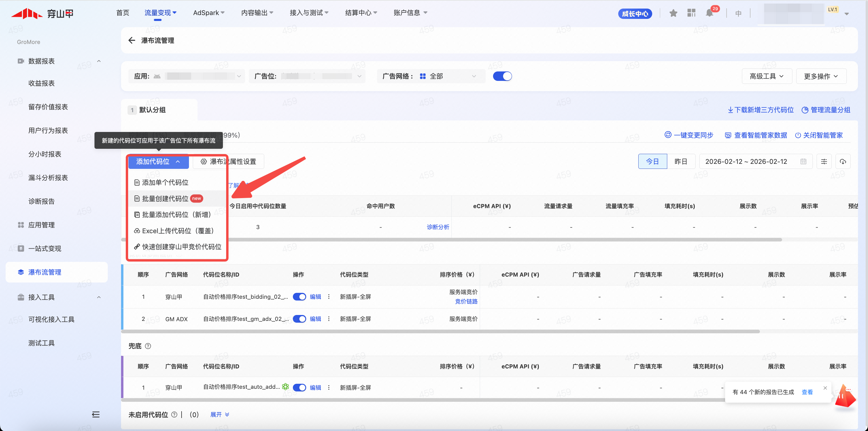Toggle the switch next to 广告网络 filter
This screenshot has height=431, width=868.
coord(502,76)
